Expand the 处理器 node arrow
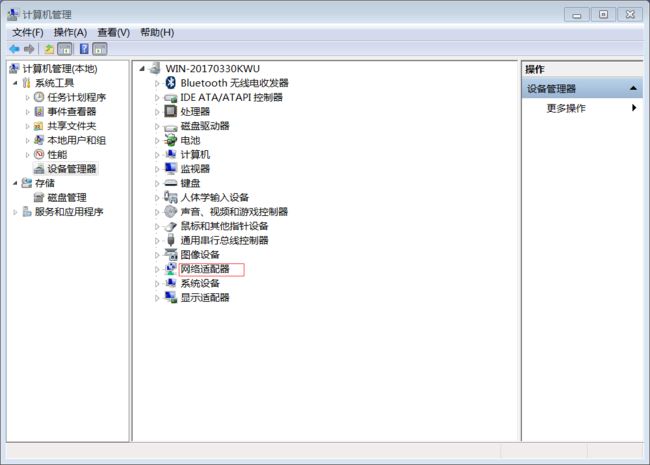Viewport: 650px width, 465px height. tap(157, 112)
